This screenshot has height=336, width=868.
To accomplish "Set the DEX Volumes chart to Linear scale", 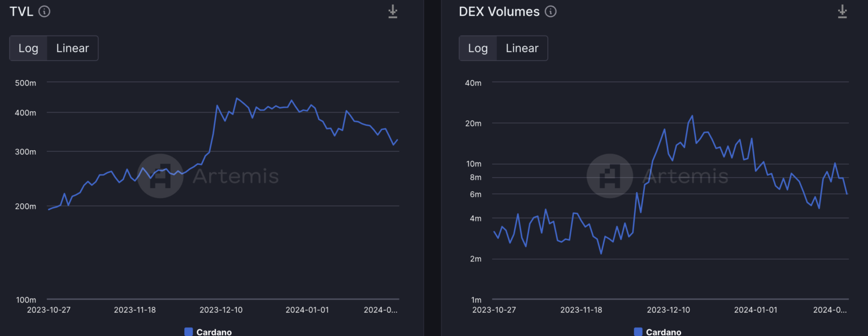I will (x=522, y=48).
